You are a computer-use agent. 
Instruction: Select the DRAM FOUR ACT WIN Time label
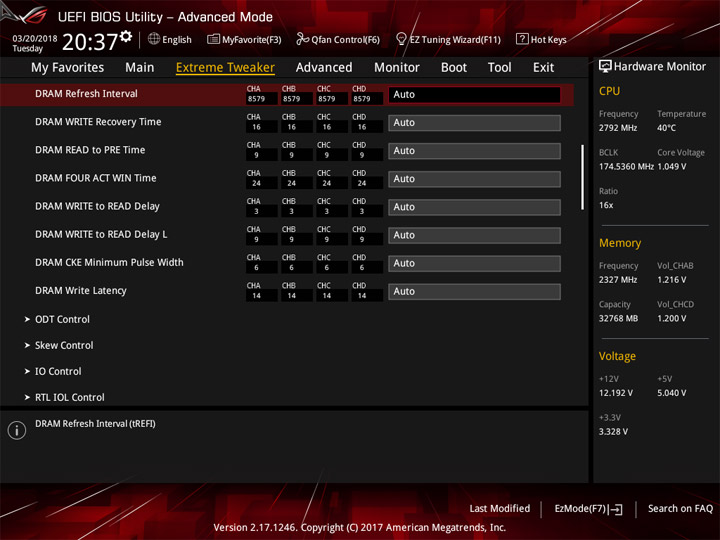(96, 178)
